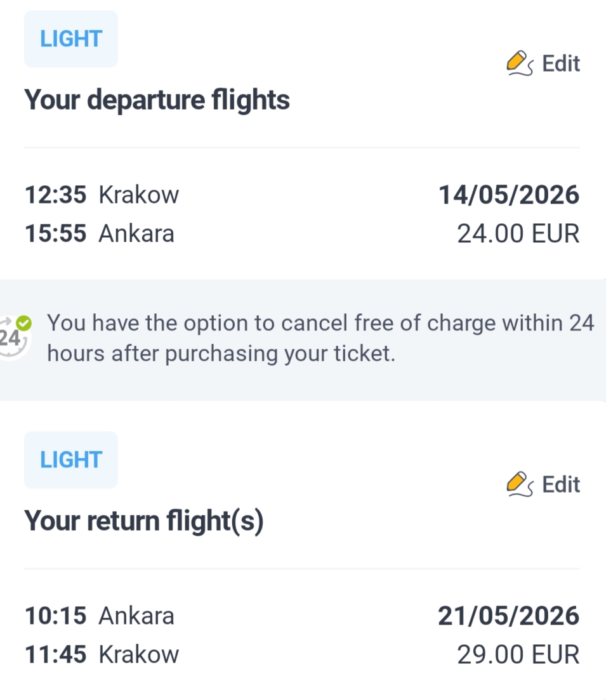
Task: Tap the LIGHT fare badge for return
Action: pos(71,460)
